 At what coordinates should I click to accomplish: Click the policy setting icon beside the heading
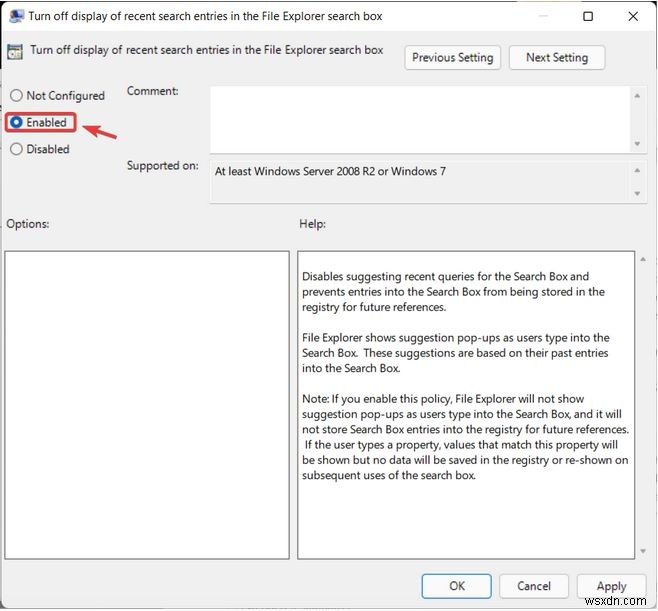15,51
